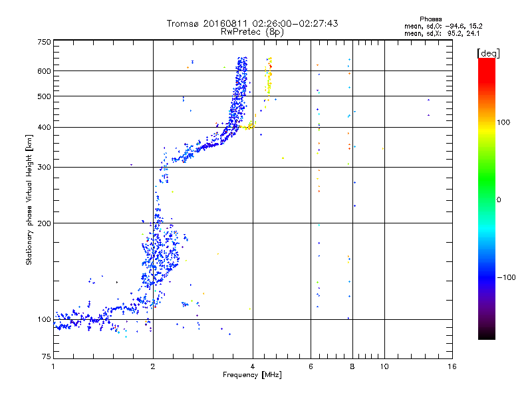Click the x-axis label '4'
This screenshot has height=399, width=532.
tap(253, 366)
